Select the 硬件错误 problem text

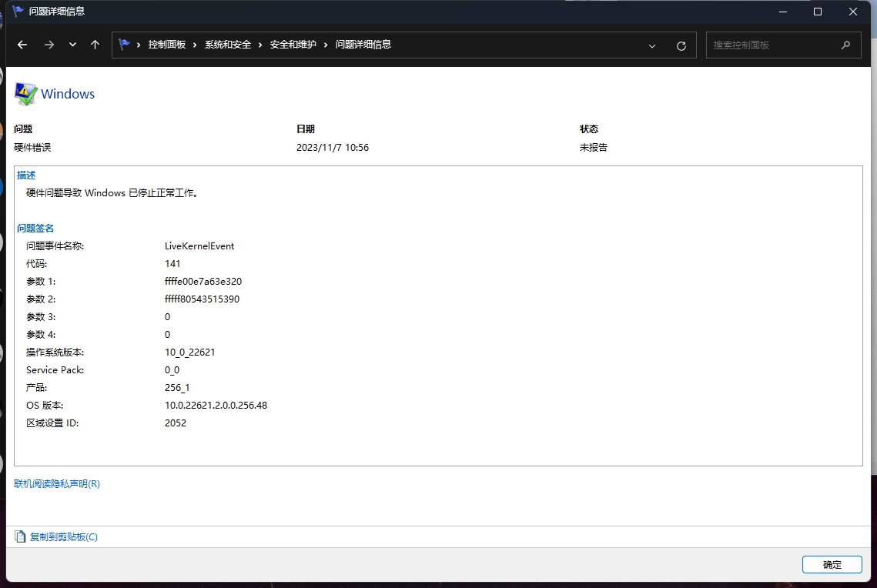[32, 148]
